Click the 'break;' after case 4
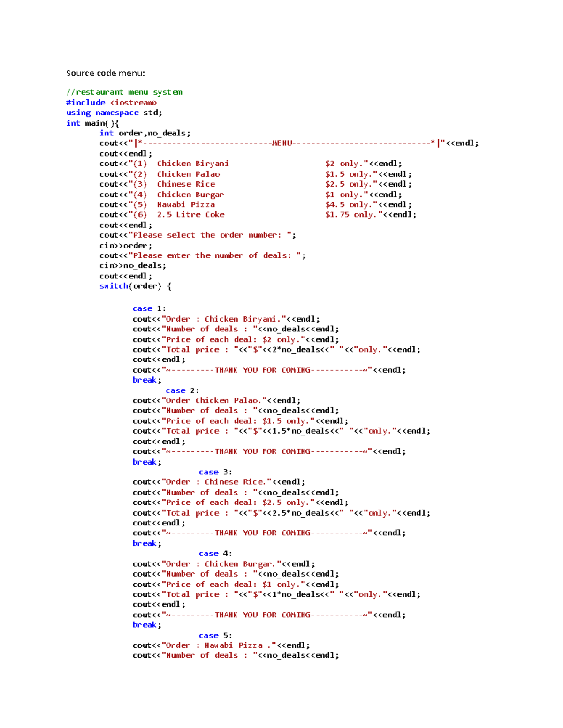Image resolution: width=563 pixels, height=728 pixels. pyautogui.click(x=147, y=625)
